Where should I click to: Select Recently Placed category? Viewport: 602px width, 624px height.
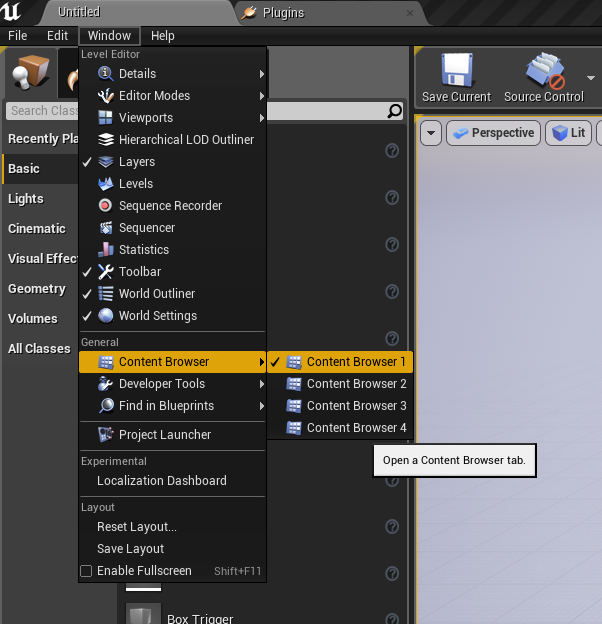click(x=41, y=138)
